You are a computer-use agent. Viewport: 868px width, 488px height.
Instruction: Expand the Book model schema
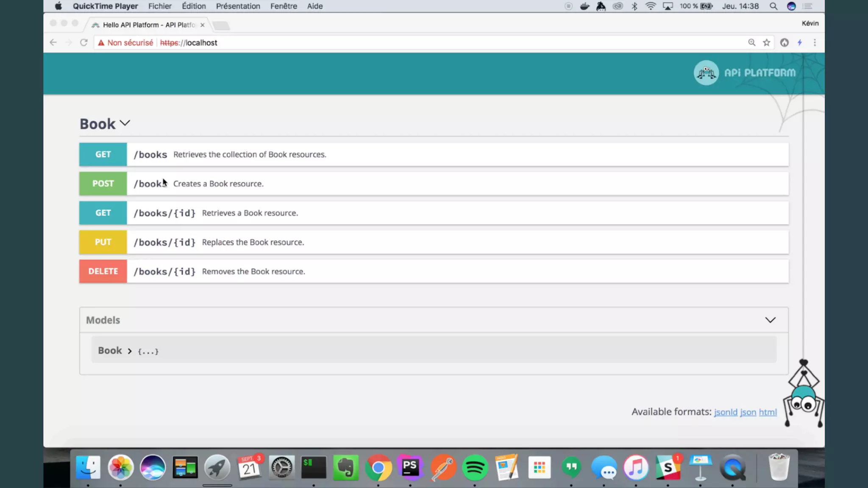click(129, 351)
